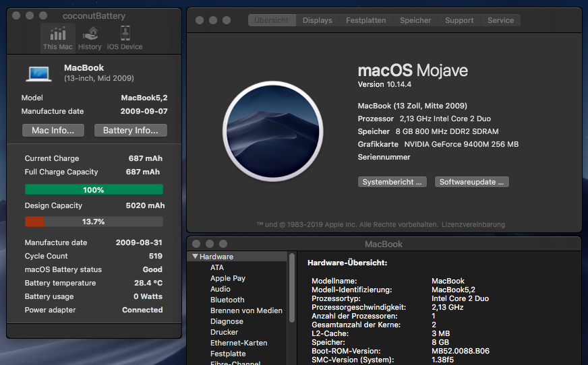Click the Softwareupdate … button

(x=471, y=182)
